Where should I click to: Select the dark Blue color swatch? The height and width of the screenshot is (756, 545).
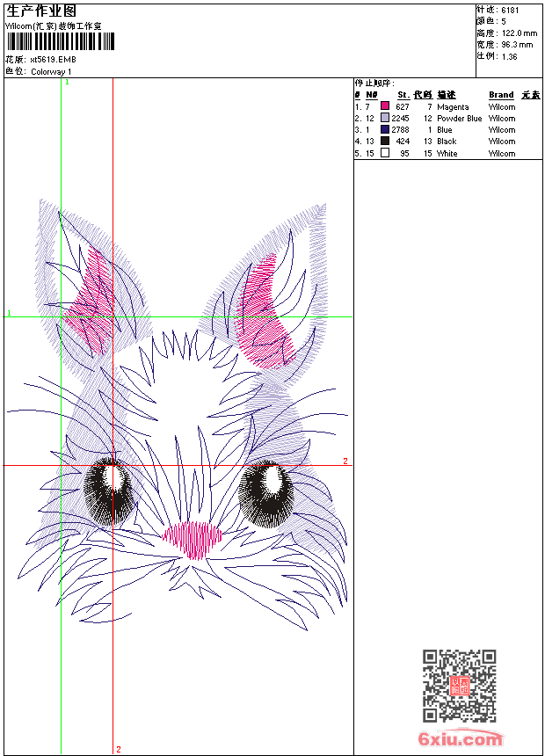tap(385, 129)
